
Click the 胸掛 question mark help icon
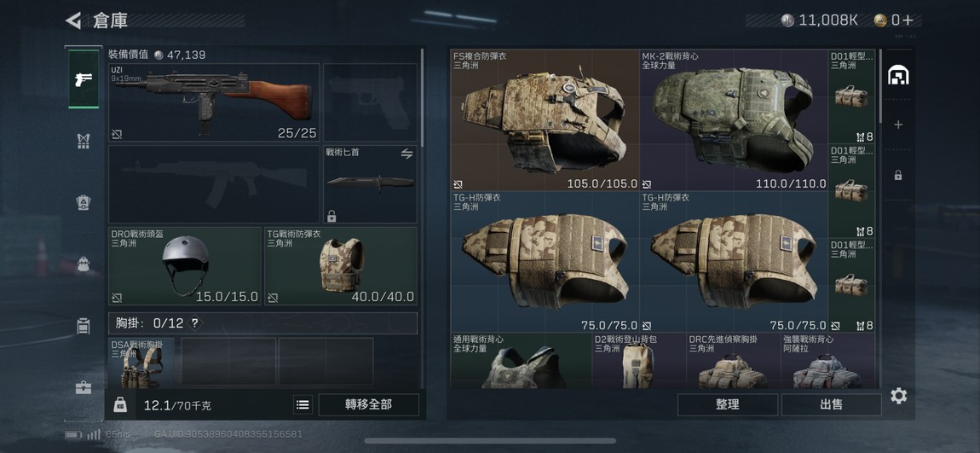point(195,322)
